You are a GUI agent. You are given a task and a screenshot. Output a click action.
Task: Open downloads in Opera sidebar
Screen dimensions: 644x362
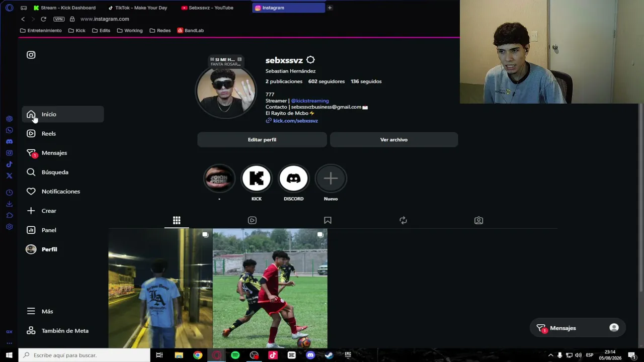9,204
